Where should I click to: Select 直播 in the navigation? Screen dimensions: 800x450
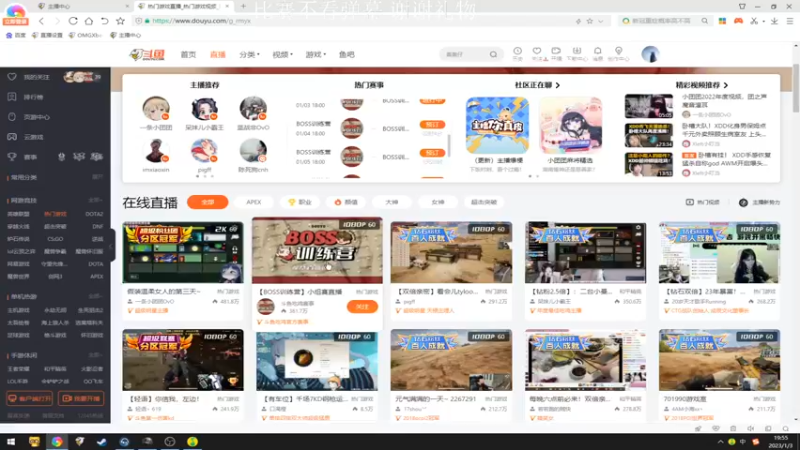(218, 55)
